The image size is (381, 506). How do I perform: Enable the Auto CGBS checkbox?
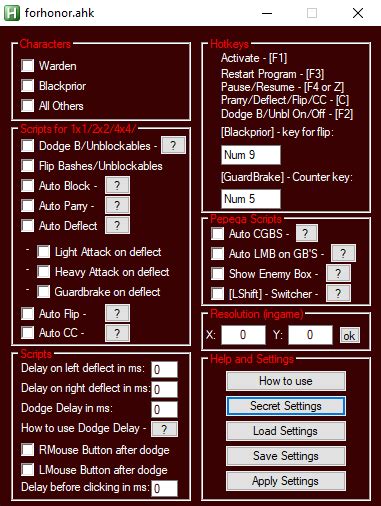218,234
